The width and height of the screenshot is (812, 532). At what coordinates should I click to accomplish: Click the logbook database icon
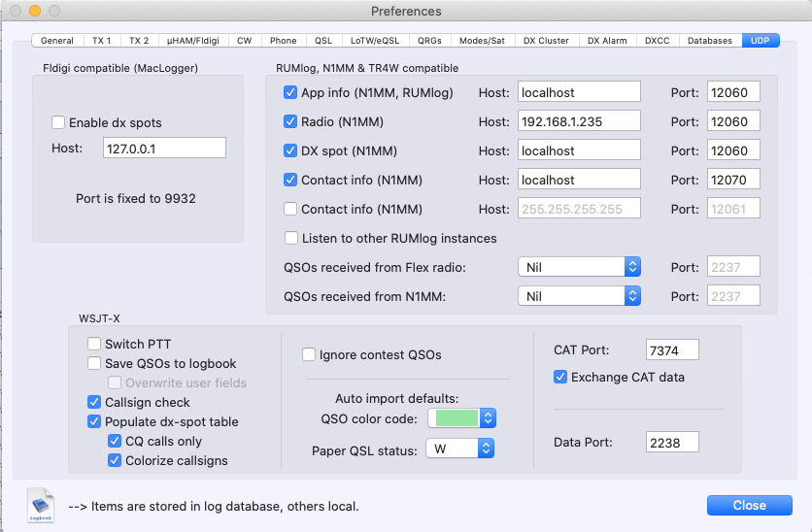pyautogui.click(x=41, y=505)
